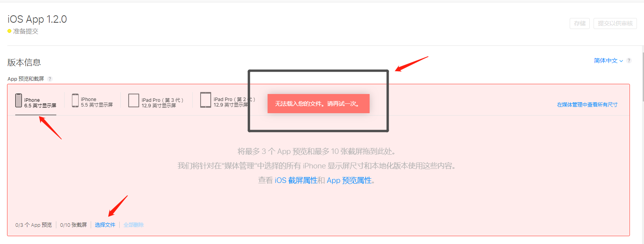Click the iPad Pro 3rd generation icon
The width and height of the screenshot is (644, 244).
click(134, 100)
